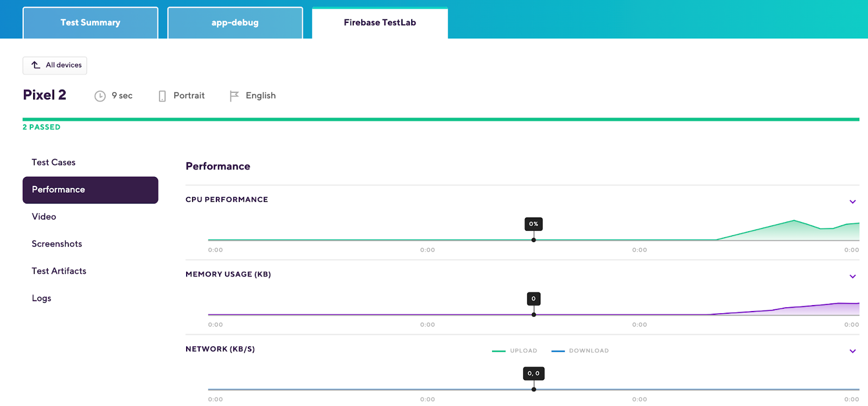868x406 pixels.
Task: Collapse the CPU Performance chart
Action: pos(852,201)
